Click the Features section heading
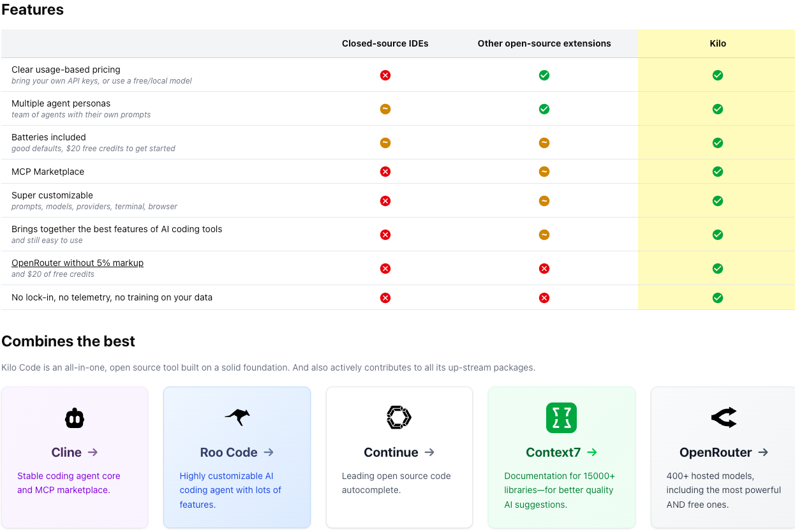 (x=33, y=10)
